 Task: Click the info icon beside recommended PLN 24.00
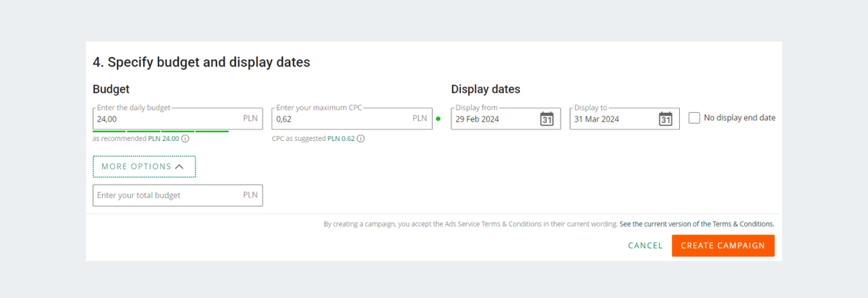click(185, 138)
